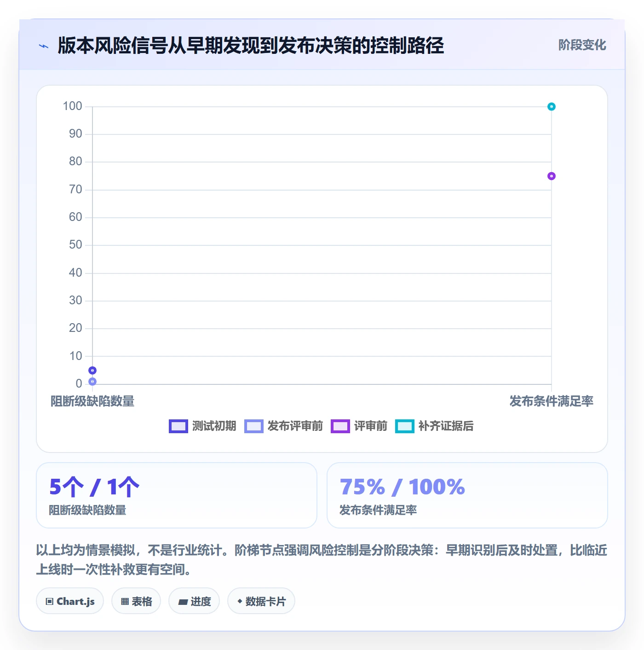Image resolution: width=644 pixels, height=650 pixels.
Task: Click the 发布评审前 legend label
Action: 295,426
